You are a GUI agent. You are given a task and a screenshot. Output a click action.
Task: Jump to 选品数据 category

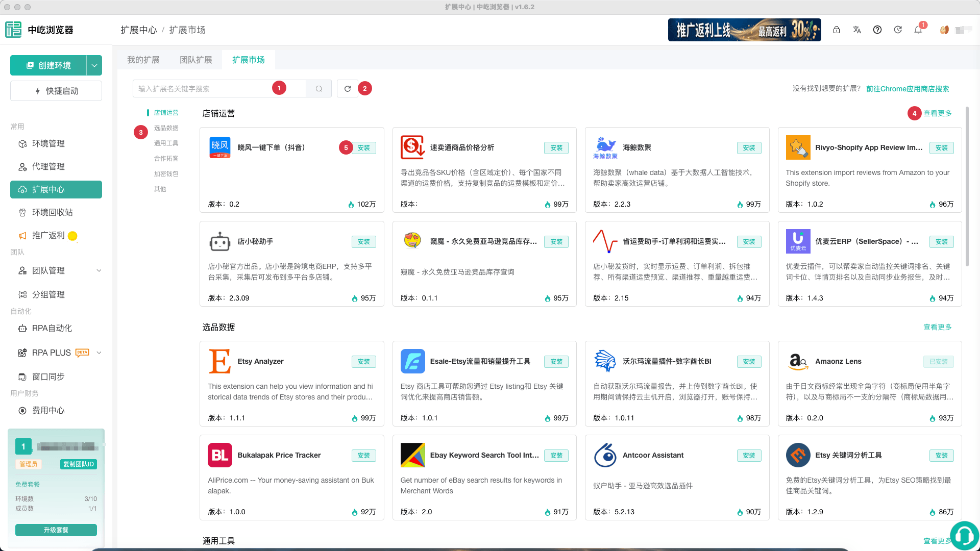[166, 128]
